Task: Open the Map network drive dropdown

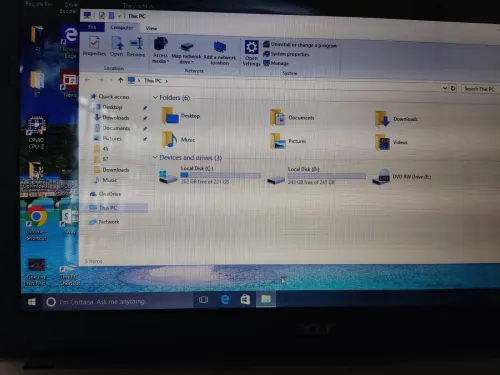Action: pyautogui.click(x=186, y=53)
